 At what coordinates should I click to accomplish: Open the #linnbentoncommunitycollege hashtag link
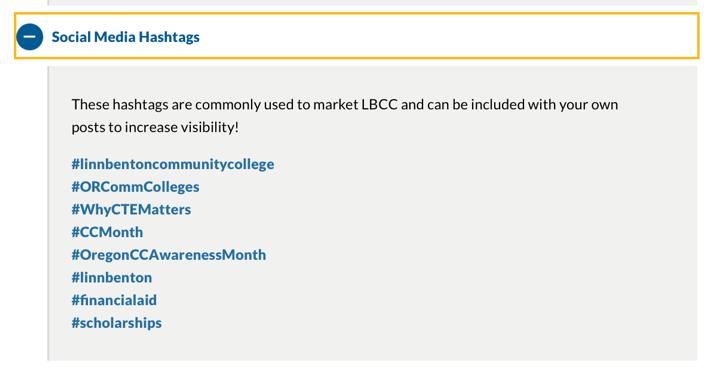(173, 164)
